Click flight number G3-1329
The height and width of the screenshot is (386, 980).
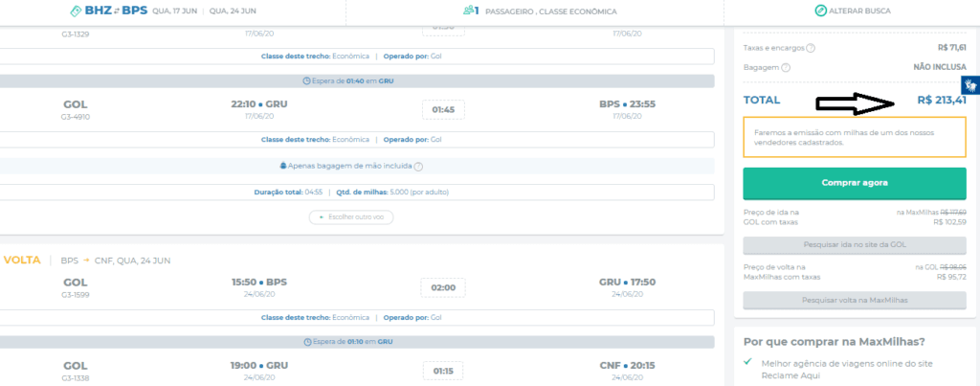click(x=75, y=34)
